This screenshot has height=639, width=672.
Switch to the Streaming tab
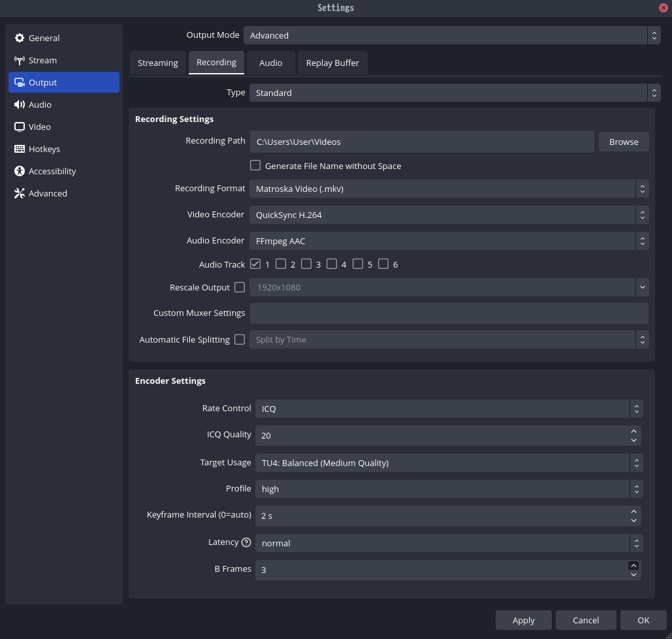(x=158, y=63)
